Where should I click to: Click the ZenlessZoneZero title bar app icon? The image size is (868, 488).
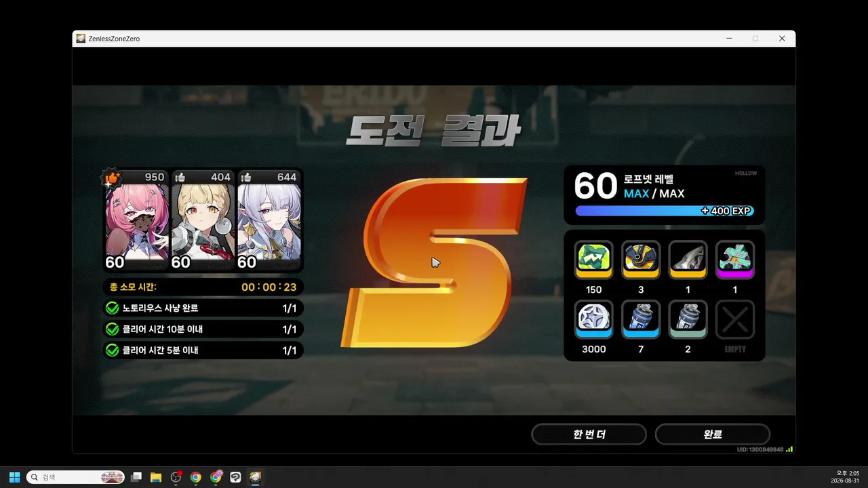(81, 39)
